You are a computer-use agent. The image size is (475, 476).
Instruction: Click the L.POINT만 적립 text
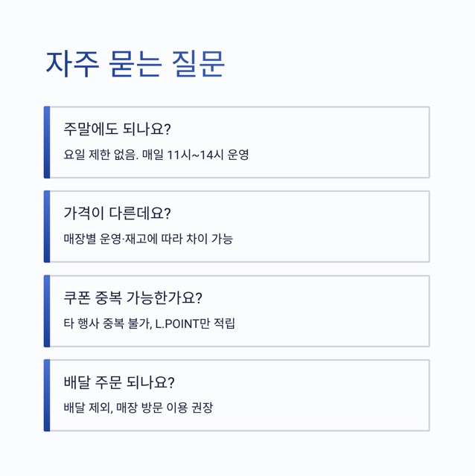pos(195,324)
